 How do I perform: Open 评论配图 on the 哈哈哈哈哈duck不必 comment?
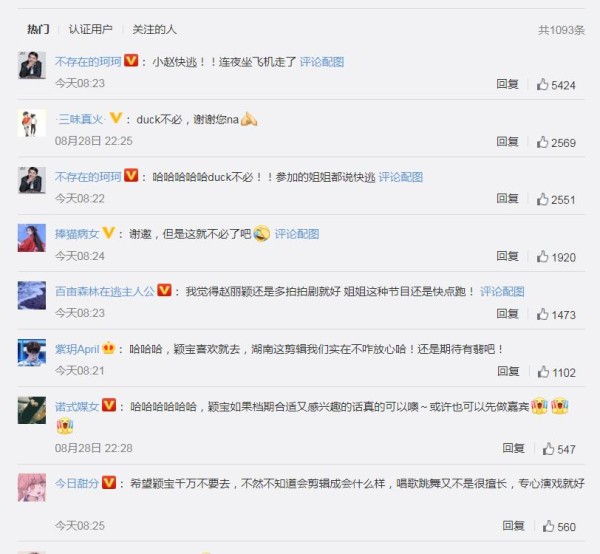coord(401,177)
